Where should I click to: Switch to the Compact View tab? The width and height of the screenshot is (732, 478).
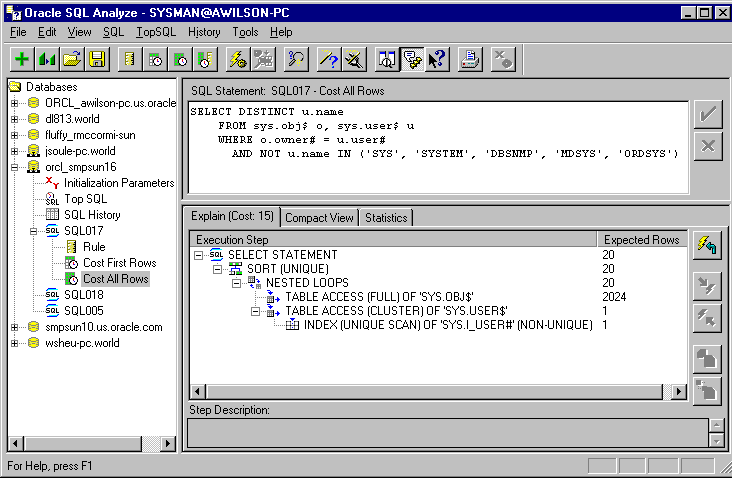(x=319, y=218)
